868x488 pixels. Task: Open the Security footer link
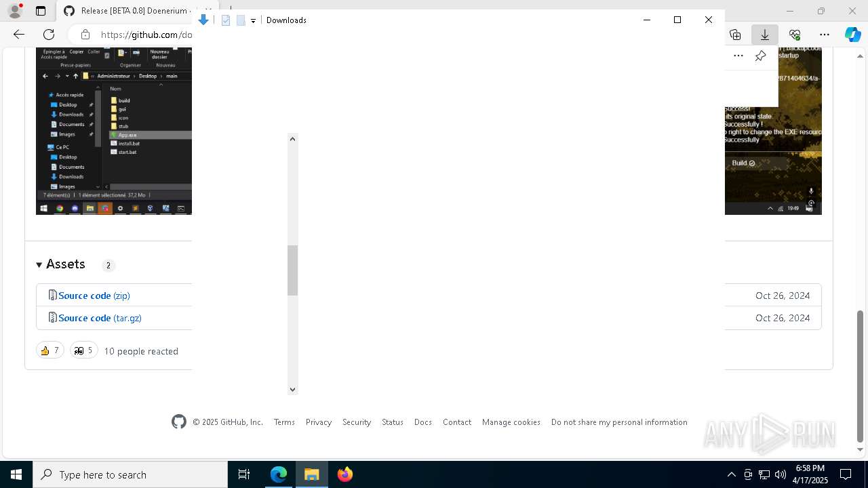coord(357,422)
